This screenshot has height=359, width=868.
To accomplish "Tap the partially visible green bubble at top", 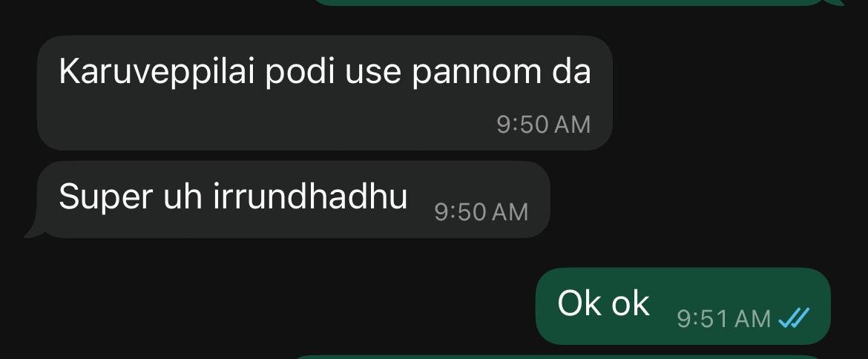I will tap(576, 3).
